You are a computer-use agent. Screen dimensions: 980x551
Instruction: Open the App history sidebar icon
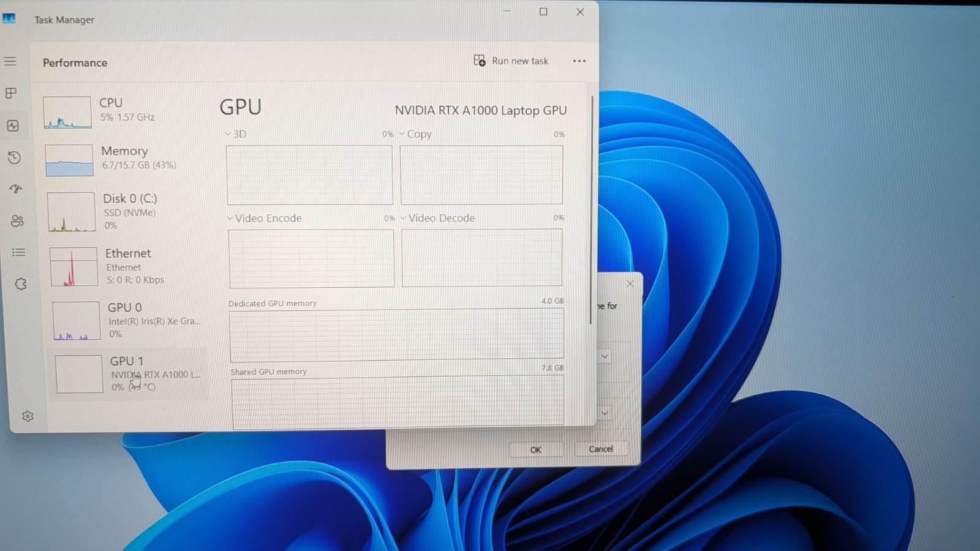tap(14, 157)
